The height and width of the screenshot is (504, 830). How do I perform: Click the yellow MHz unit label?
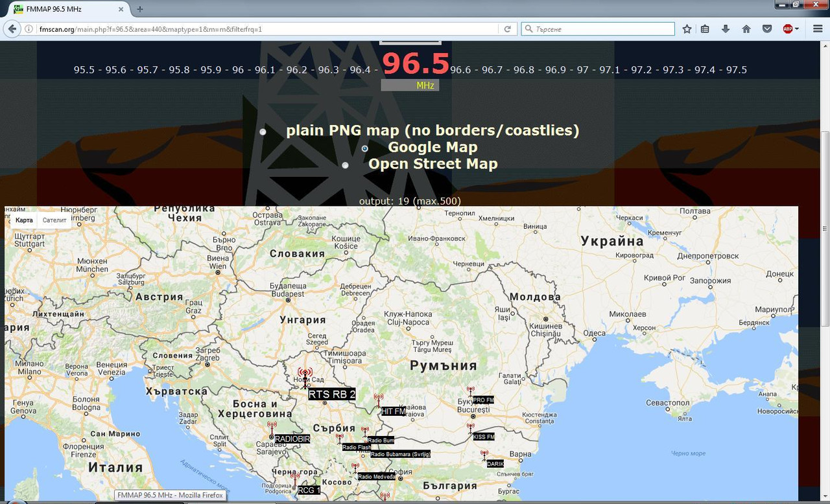pyautogui.click(x=425, y=86)
